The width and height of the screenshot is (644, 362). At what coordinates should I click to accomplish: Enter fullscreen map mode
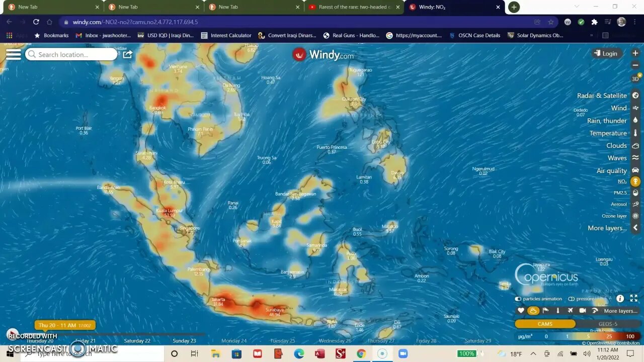pyautogui.click(x=634, y=299)
